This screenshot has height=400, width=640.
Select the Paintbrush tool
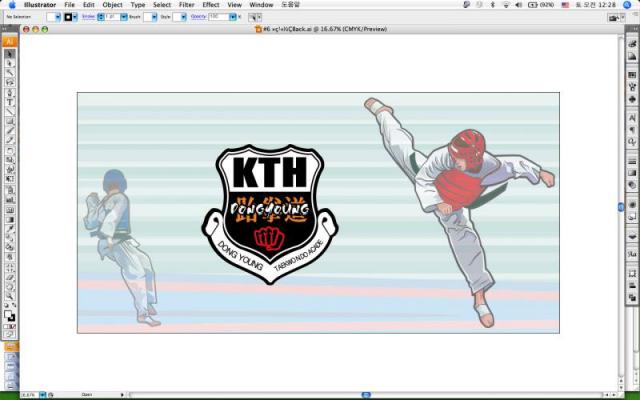(10, 131)
